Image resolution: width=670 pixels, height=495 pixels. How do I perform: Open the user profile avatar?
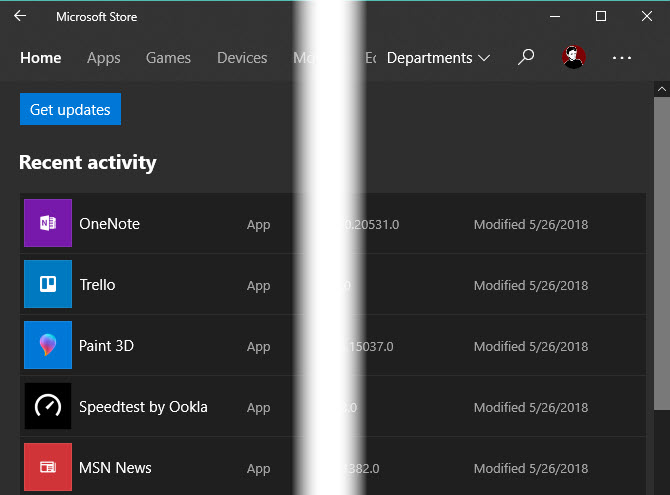tap(573, 57)
